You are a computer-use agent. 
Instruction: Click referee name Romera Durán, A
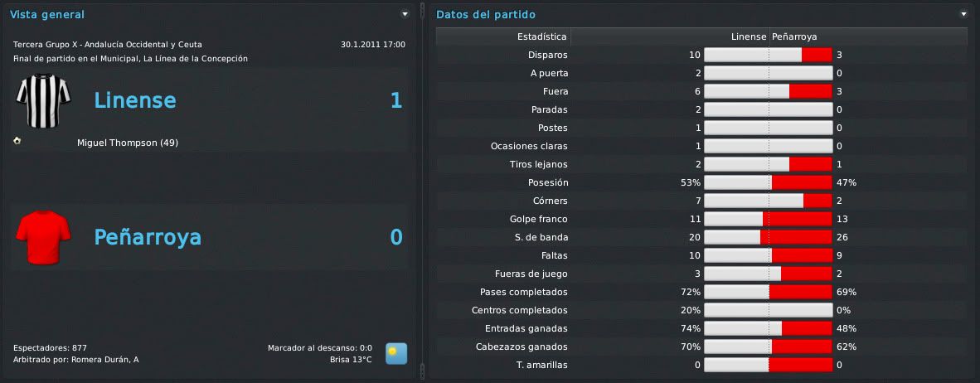[105, 360]
